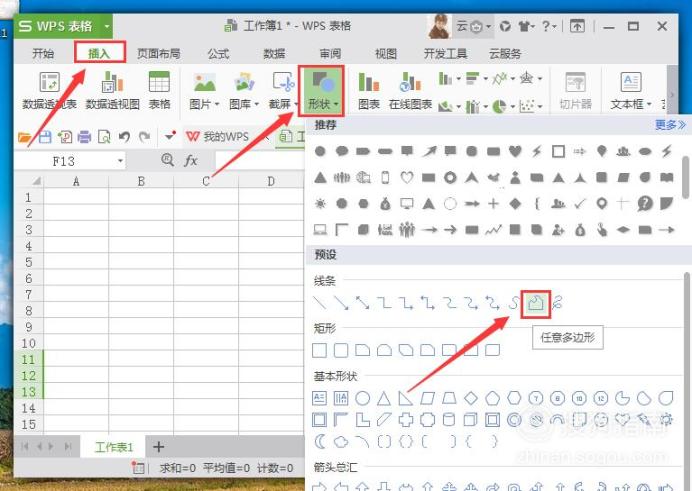Add a new sheet with plus button
The width and height of the screenshot is (692, 491).
(x=158, y=447)
